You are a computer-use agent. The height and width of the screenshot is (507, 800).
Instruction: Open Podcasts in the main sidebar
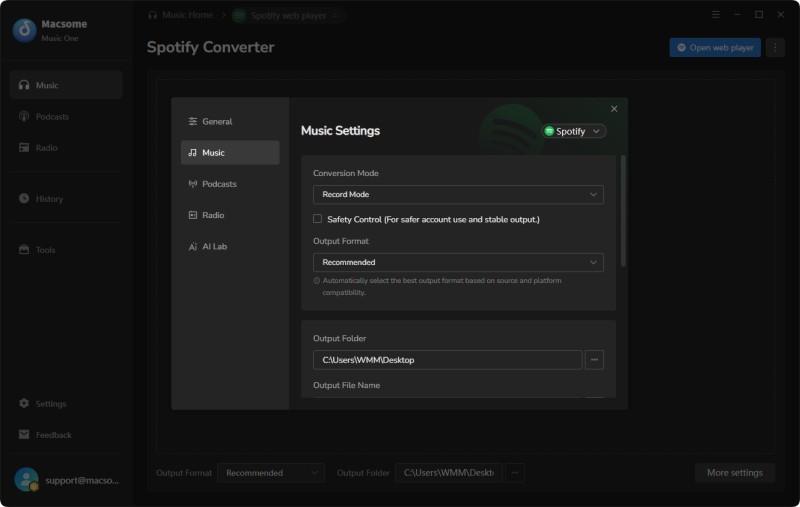click(x=66, y=116)
